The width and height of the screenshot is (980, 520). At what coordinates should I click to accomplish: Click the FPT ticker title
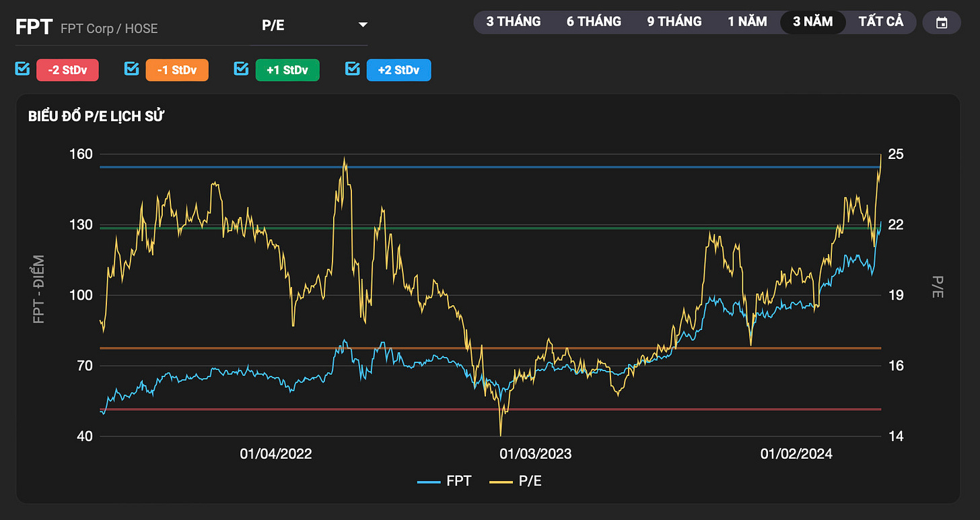34,27
